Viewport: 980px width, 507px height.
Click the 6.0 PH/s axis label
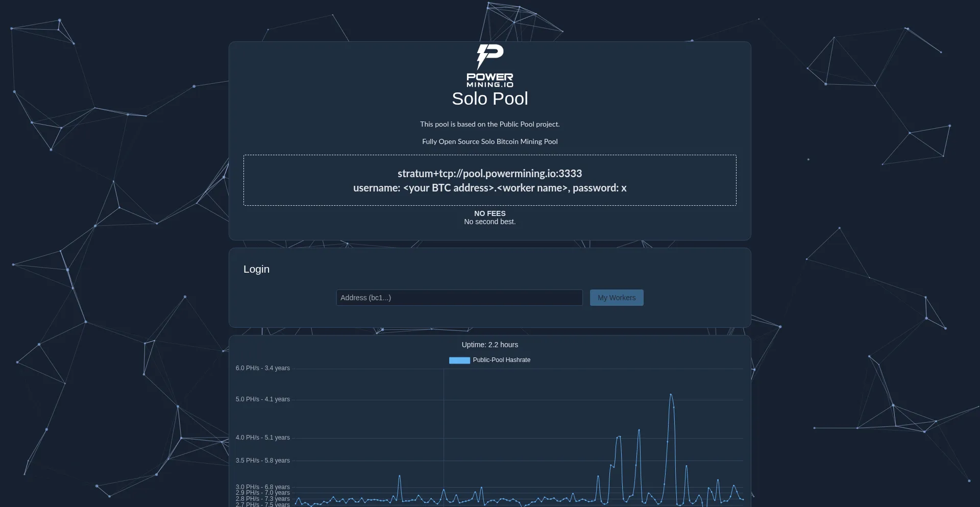pyautogui.click(x=262, y=368)
